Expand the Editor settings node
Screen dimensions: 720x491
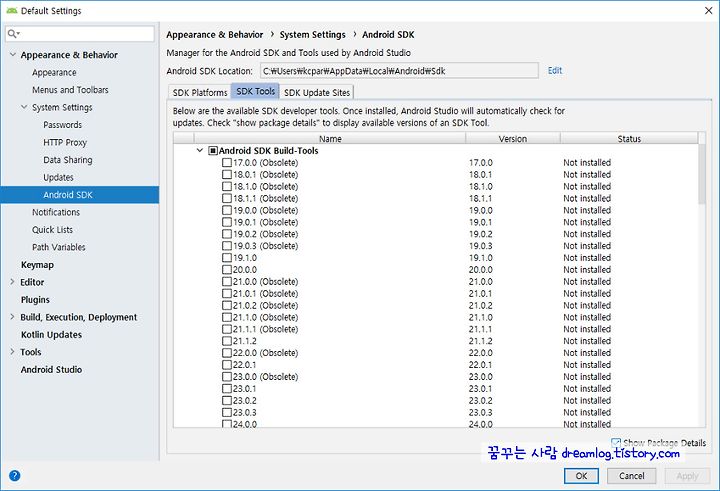[x=12, y=282]
